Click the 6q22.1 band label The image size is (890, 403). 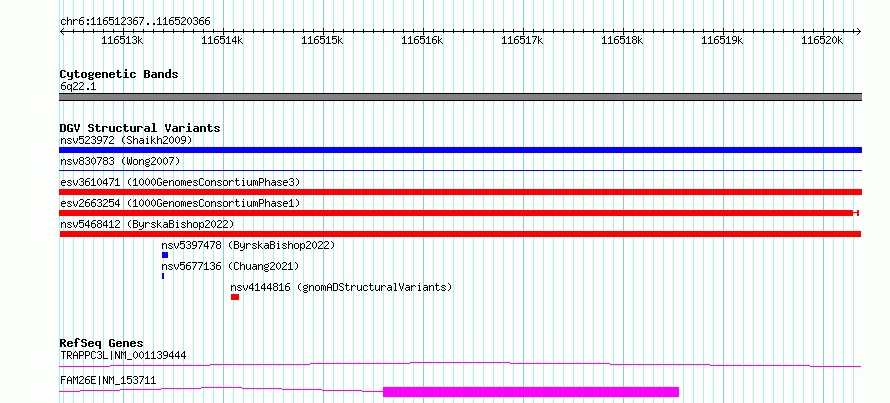click(78, 86)
